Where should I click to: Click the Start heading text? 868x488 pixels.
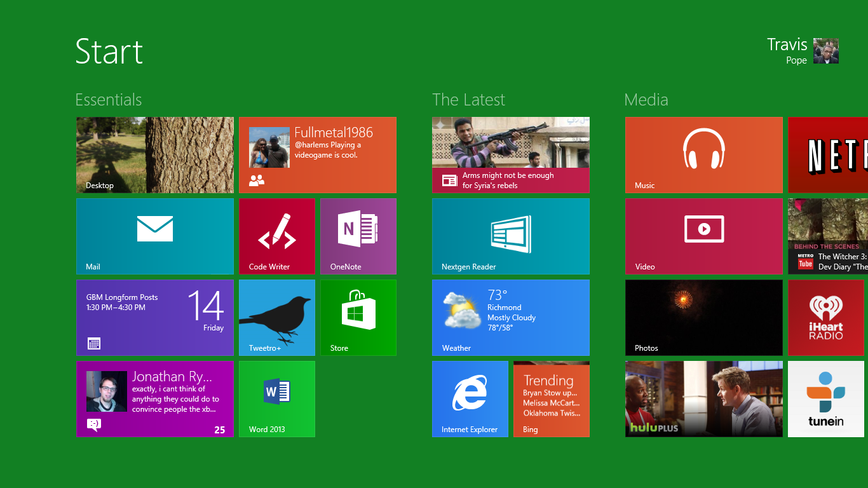tap(109, 51)
